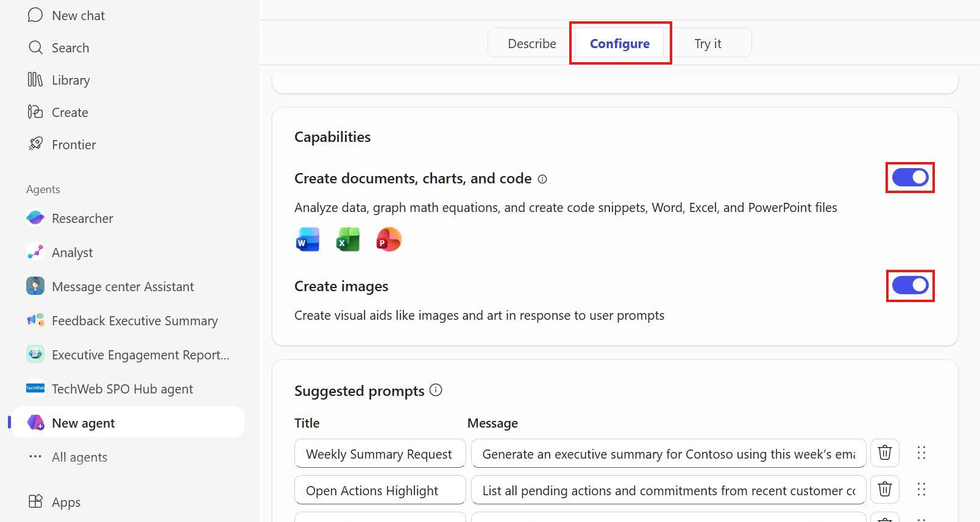Start a New chat
This screenshot has height=522, width=980.
(79, 16)
